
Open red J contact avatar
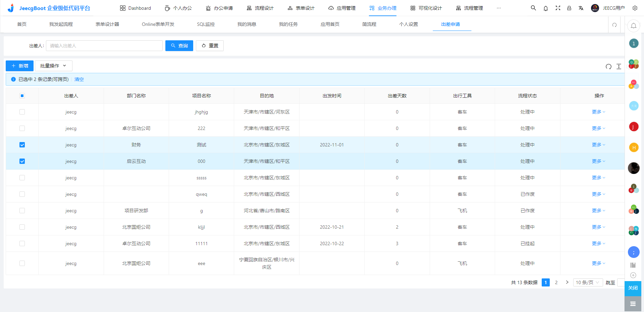634,127
